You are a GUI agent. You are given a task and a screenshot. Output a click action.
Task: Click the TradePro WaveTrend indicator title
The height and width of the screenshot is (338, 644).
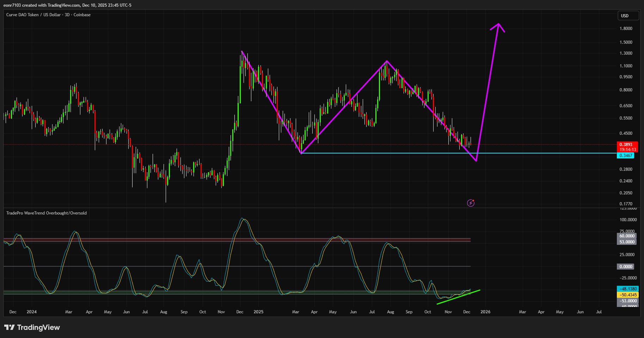point(47,213)
